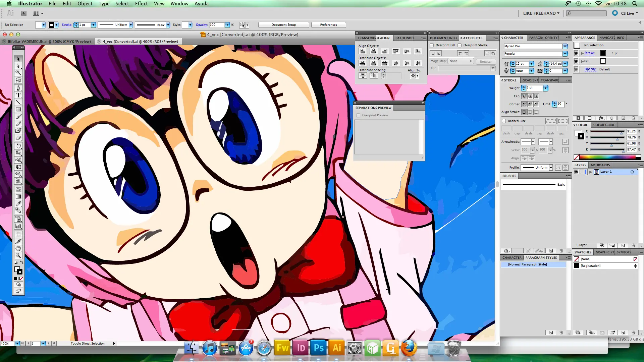This screenshot has width=644, height=362.
Task: Click the search field in the application bar
Action: coord(586,13)
